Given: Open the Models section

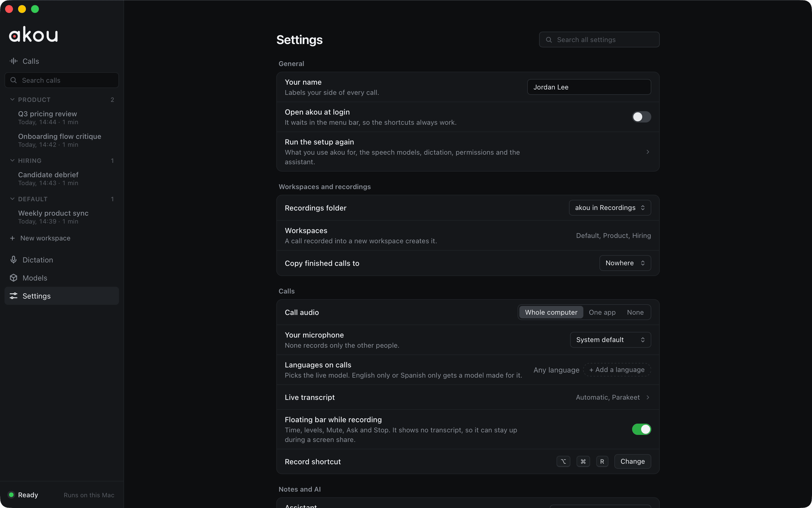Looking at the screenshot, I should (x=62, y=278).
